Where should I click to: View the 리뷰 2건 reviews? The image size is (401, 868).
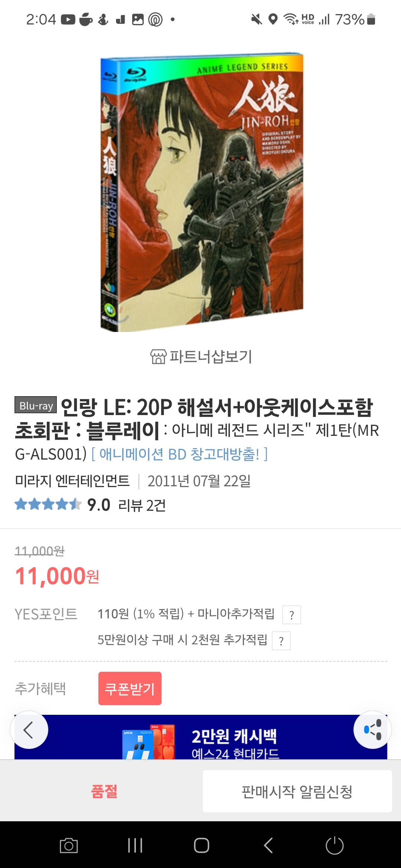[142, 505]
